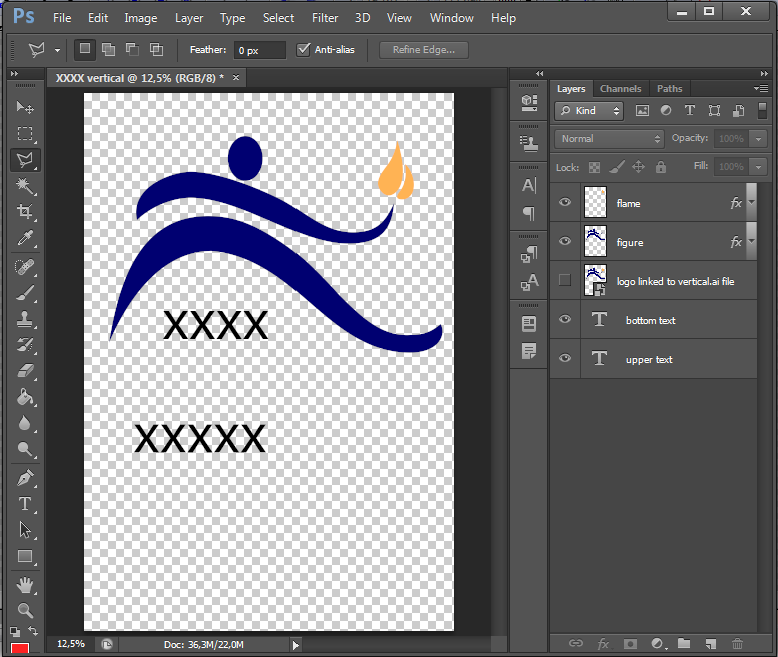The width and height of the screenshot is (778, 657).
Task: Select the Eyedropper tool
Action: pyautogui.click(x=25, y=239)
